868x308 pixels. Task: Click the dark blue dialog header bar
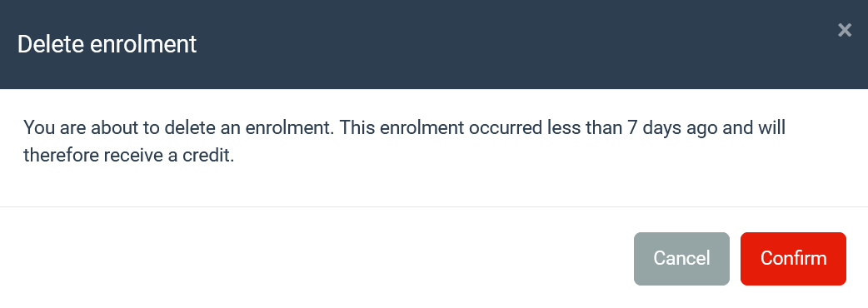point(434,44)
